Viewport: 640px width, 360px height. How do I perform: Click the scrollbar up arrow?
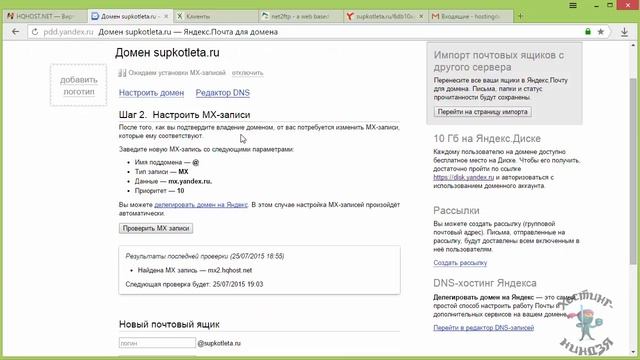[x=633, y=45]
